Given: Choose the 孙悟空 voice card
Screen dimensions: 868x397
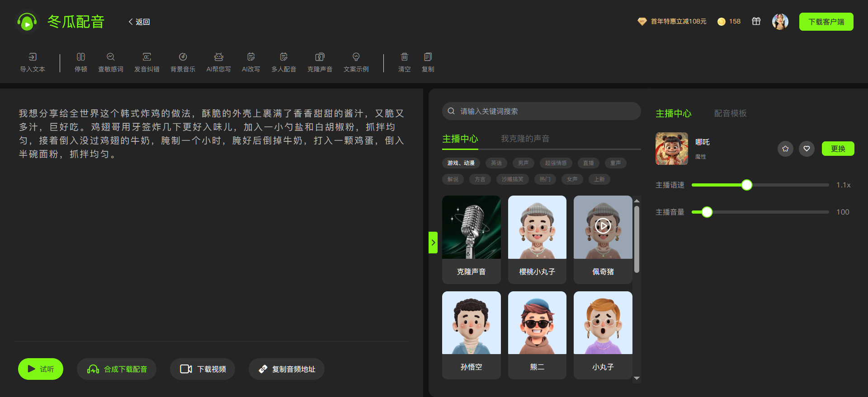Looking at the screenshot, I should click(472, 335).
